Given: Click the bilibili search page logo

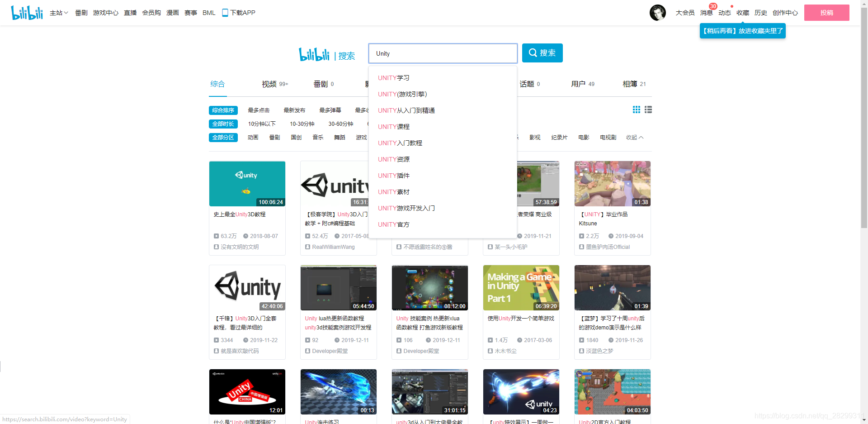Looking at the screenshot, I should pos(314,54).
